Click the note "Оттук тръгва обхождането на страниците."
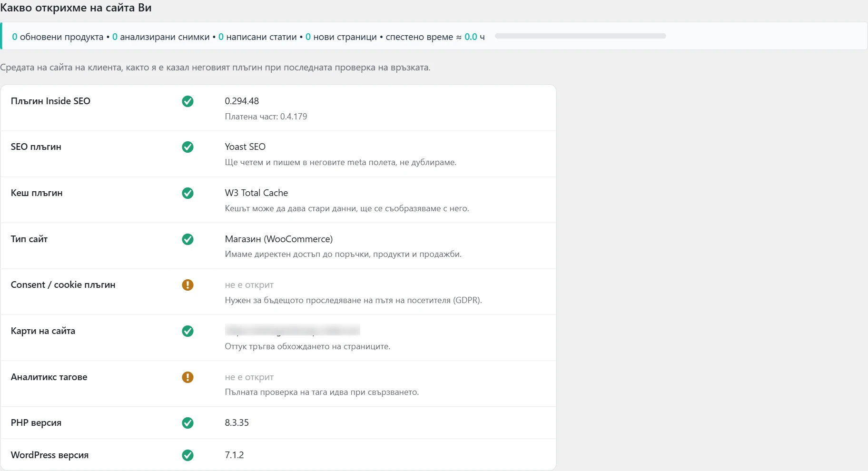The width and height of the screenshot is (868, 471). pos(307,346)
